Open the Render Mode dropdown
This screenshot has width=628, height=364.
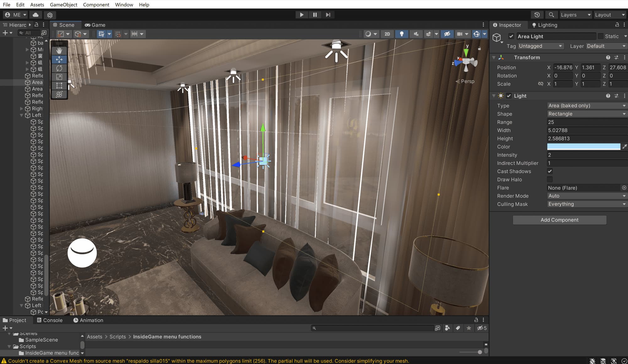(x=587, y=196)
